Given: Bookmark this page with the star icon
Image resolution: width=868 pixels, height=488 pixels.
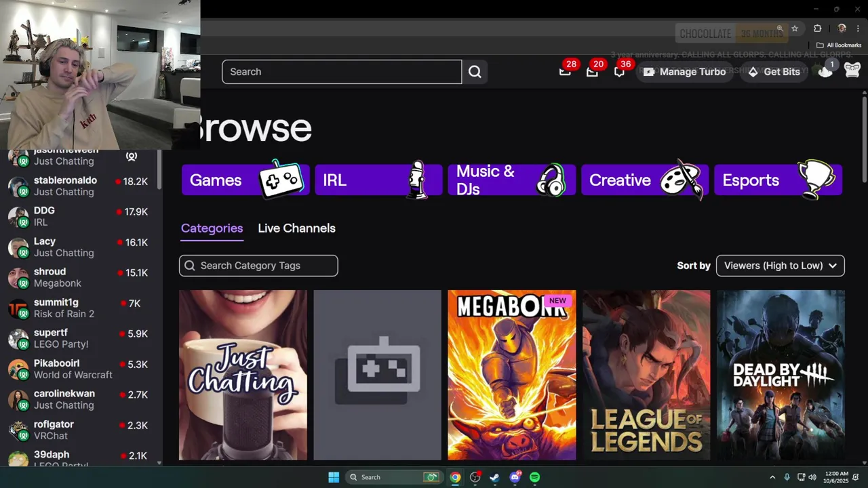Looking at the screenshot, I should tap(795, 28).
